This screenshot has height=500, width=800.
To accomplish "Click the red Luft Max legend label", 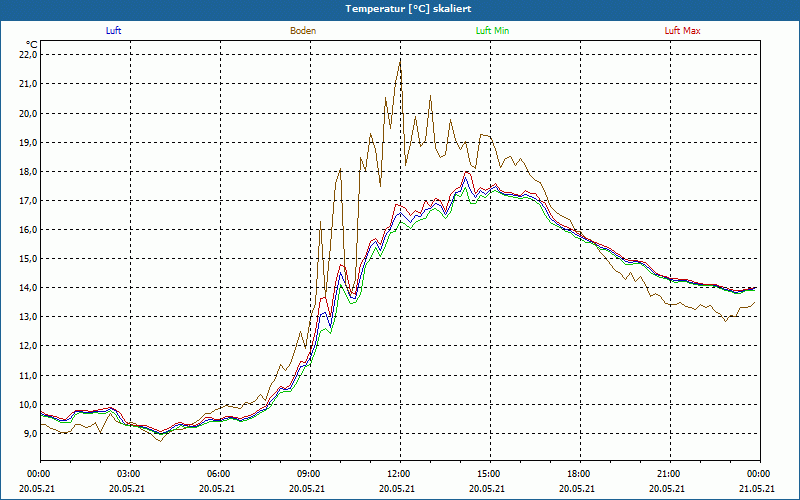I will pos(682,31).
